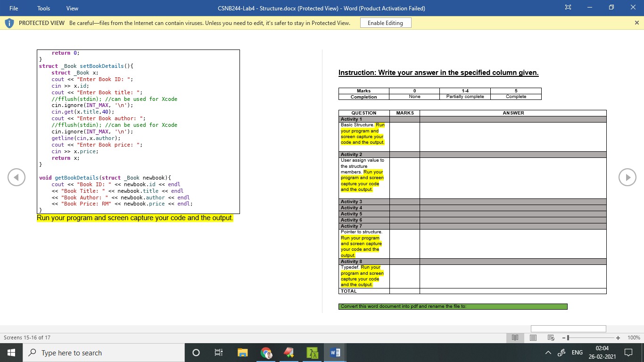Open Task View from the taskbar
The image size is (644, 362).
218,352
